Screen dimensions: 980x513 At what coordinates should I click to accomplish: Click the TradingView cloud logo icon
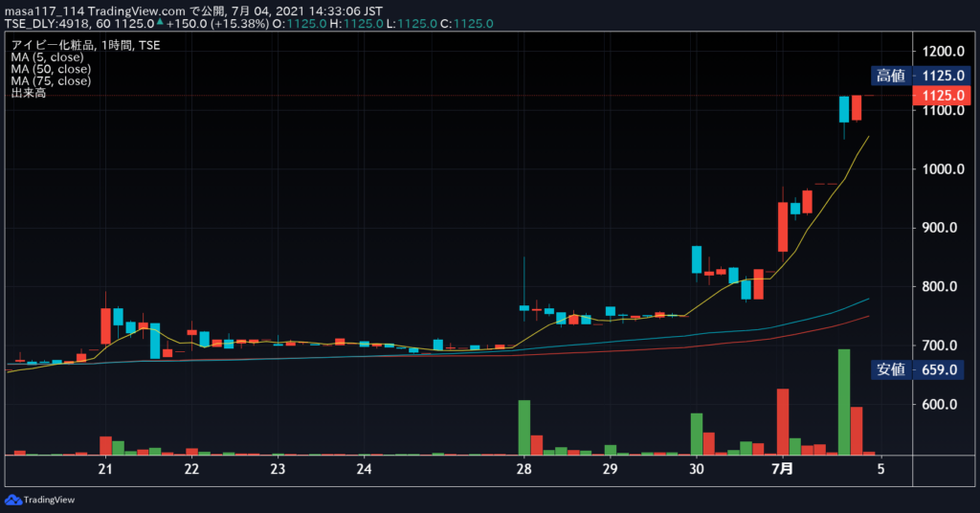pyautogui.click(x=12, y=500)
